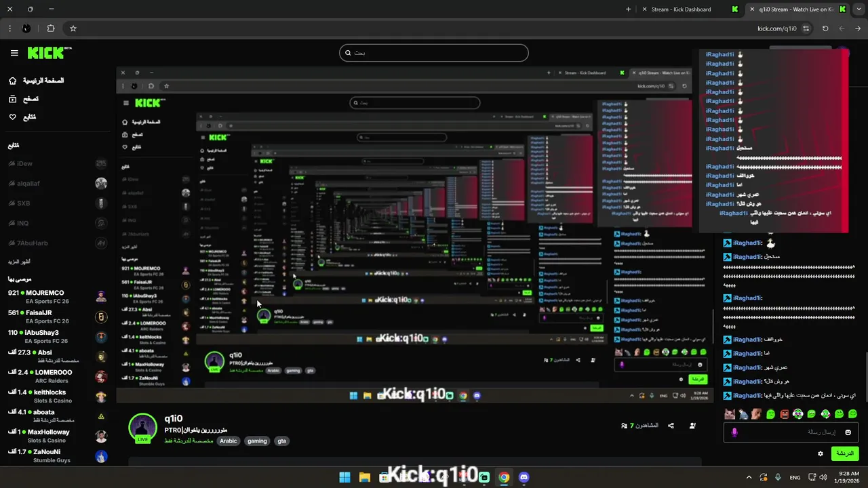Focus the إرسال رسالة chat input
Image resolution: width=868 pixels, height=488 pixels.
pos(791,432)
